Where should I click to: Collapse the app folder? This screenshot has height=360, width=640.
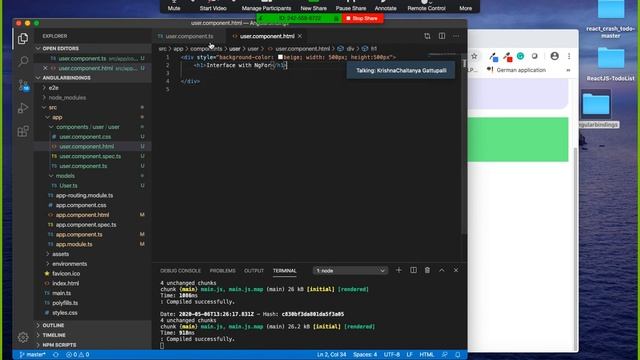[57, 117]
